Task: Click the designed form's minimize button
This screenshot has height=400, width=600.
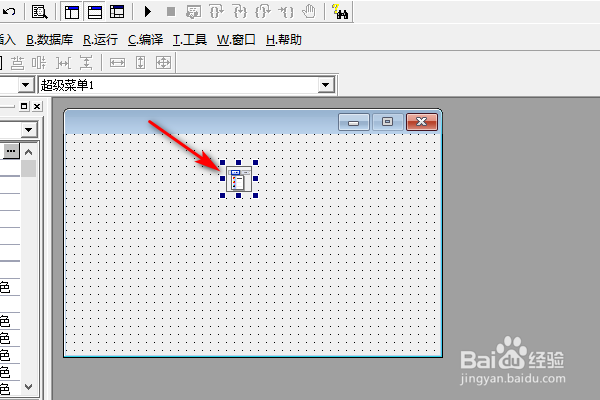Action: tap(354, 122)
